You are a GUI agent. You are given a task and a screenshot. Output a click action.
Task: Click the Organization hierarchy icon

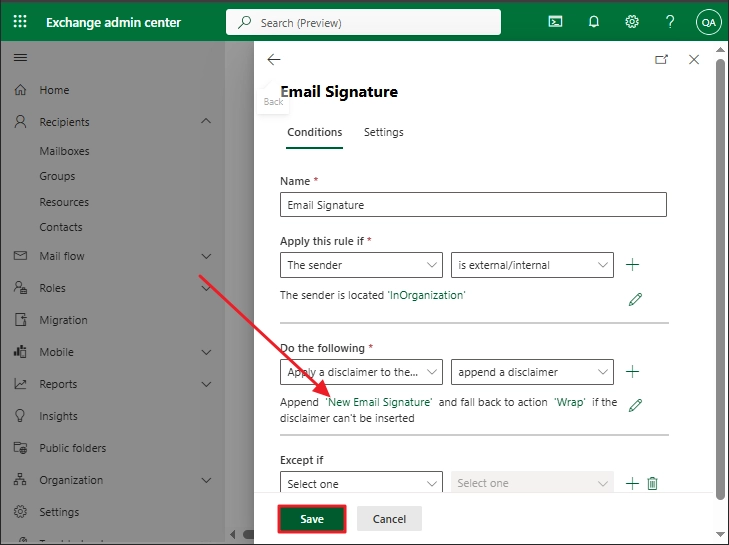pyautogui.click(x=20, y=479)
